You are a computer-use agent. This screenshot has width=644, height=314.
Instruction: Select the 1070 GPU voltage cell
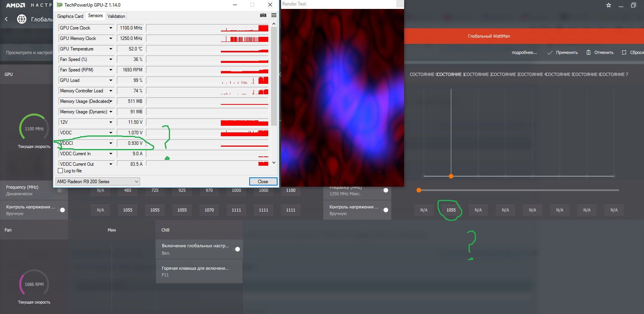(x=209, y=210)
